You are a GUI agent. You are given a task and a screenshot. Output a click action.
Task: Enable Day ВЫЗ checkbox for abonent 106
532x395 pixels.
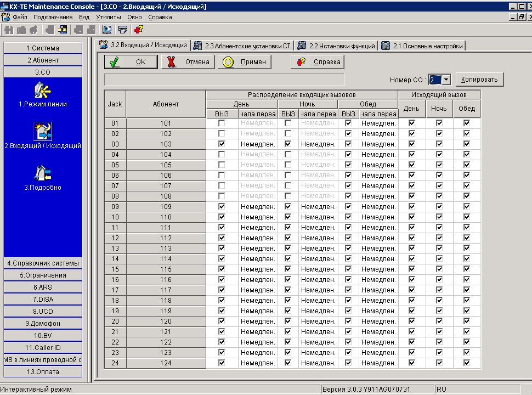[222, 175]
